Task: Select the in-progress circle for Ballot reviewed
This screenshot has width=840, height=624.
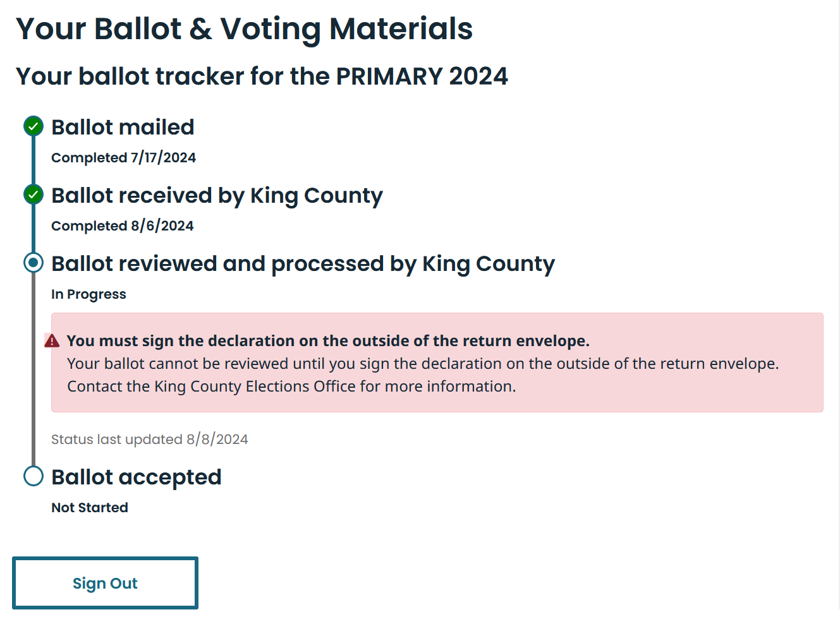Action: pos(33,263)
